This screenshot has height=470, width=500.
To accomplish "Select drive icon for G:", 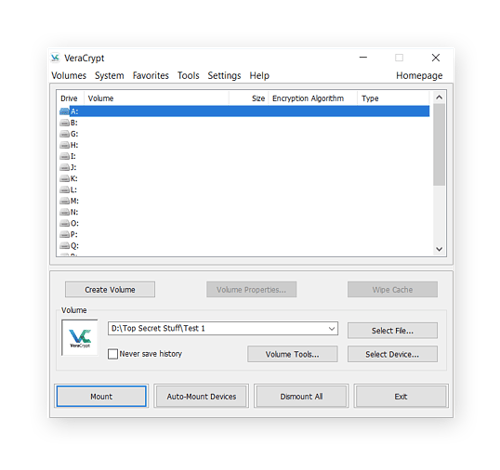I will tap(64, 134).
